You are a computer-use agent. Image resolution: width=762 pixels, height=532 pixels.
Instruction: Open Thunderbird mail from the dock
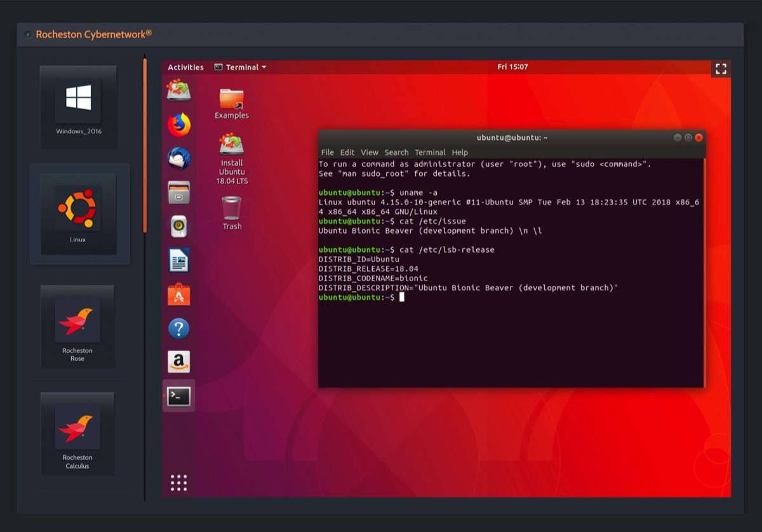[x=179, y=158]
